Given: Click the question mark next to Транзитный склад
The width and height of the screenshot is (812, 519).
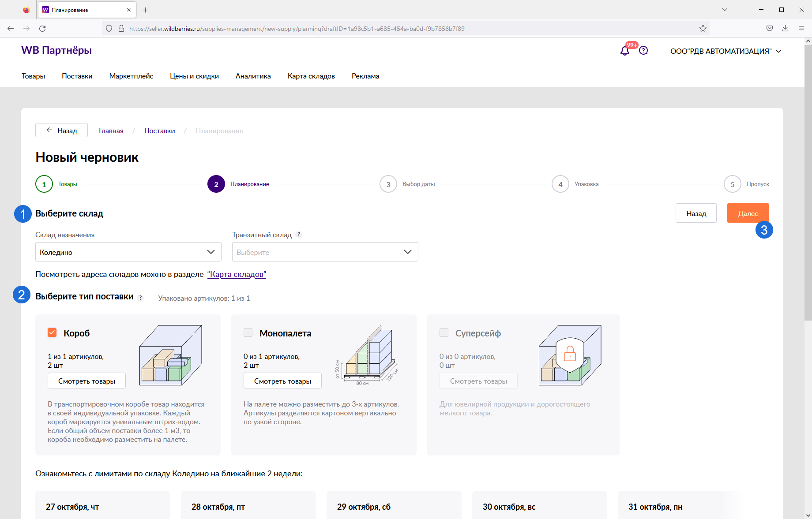Looking at the screenshot, I should click(x=299, y=235).
